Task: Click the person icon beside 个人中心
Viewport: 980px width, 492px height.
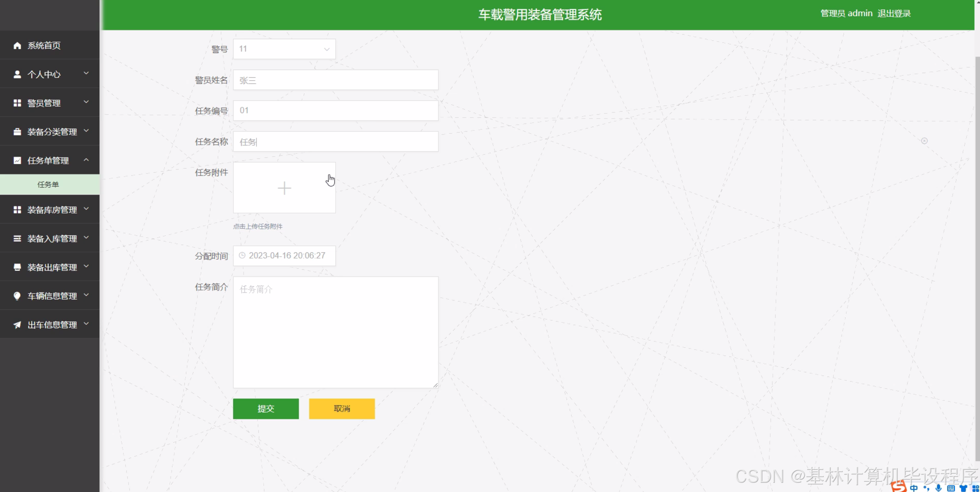Action: pyautogui.click(x=17, y=74)
